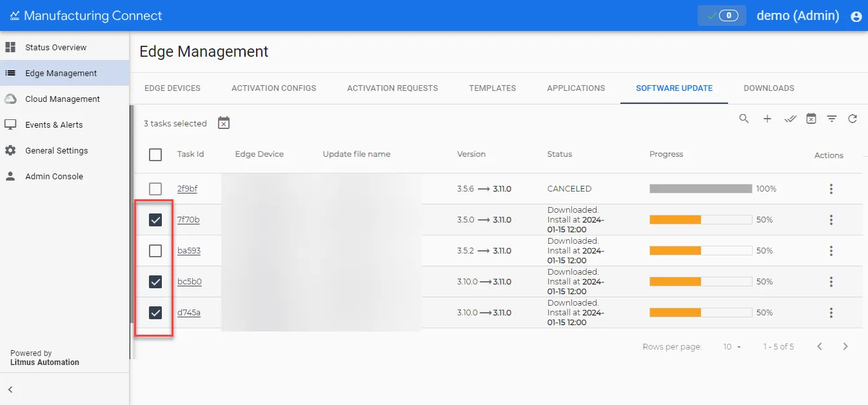
Task: Go to next page of tasks
Action: coord(845,346)
